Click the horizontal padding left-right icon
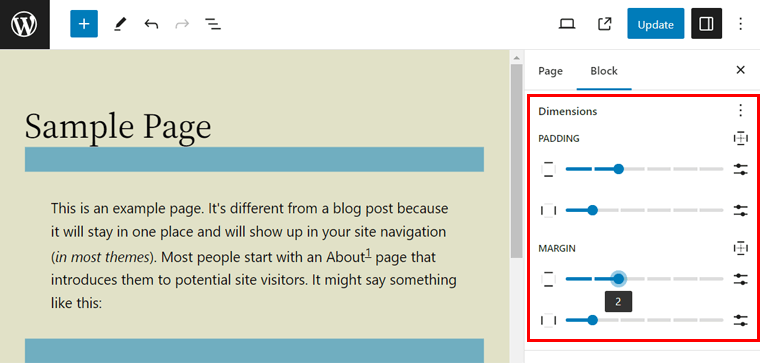 (548, 210)
